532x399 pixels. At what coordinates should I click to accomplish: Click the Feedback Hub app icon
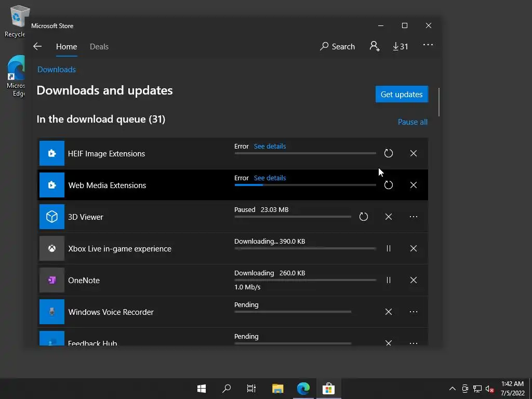point(52,338)
